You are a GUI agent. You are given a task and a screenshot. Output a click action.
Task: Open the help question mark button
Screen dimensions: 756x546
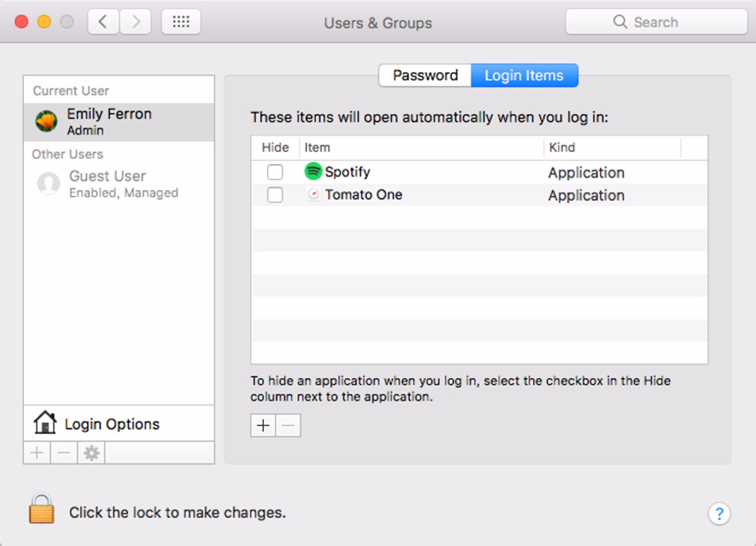pos(719,513)
